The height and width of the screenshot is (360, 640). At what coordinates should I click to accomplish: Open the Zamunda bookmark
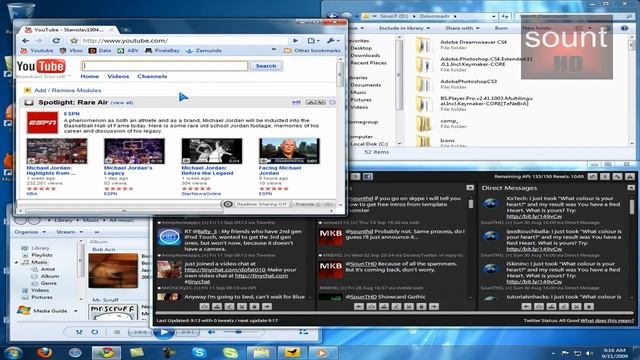[x=203, y=51]
